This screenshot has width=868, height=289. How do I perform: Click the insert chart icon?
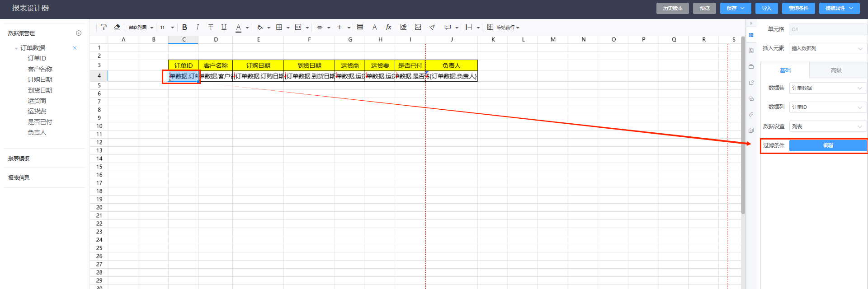(x=403, y=27)
